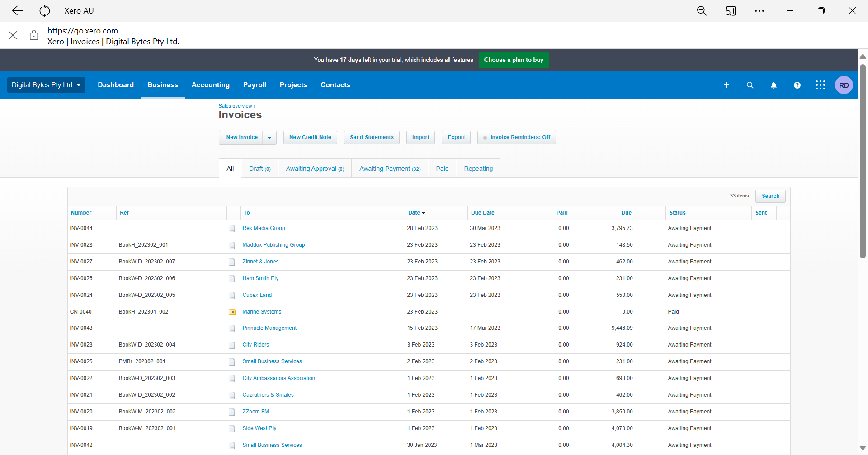868x455 pixels.
Task: Click document icon for Rex Media Group invoice
Action: coord(231,229)
